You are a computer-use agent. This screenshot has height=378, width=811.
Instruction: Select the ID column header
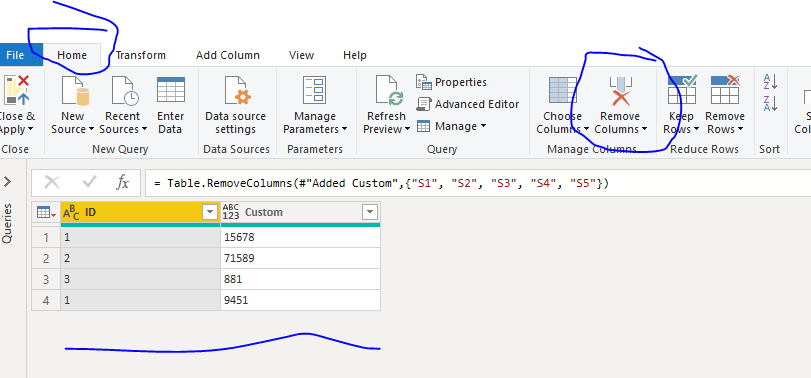(140, 213)
